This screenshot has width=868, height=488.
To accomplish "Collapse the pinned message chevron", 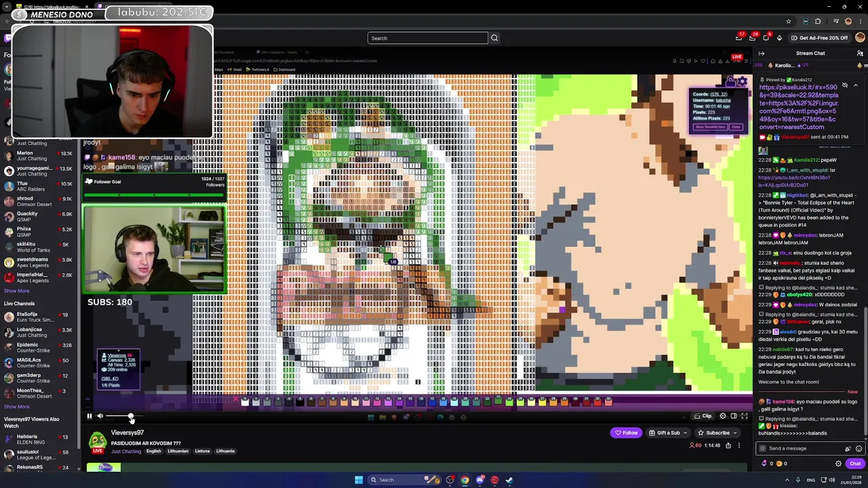I will 856,85.
